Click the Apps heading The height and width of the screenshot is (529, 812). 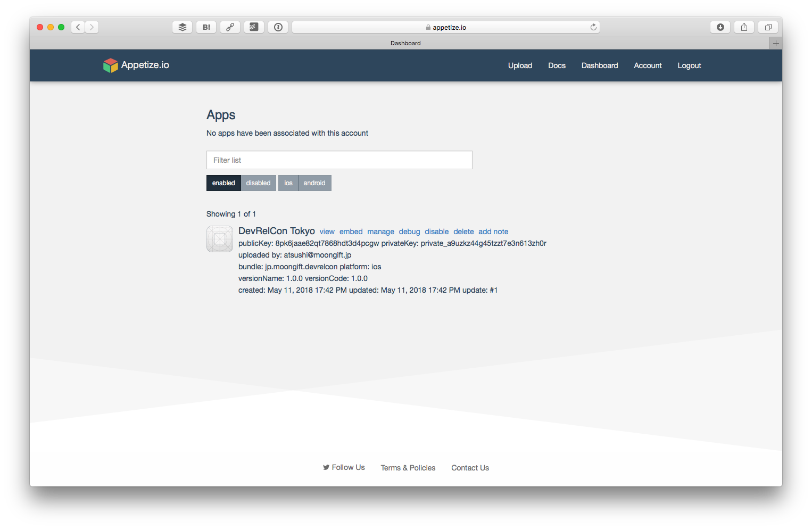(221, 115)
